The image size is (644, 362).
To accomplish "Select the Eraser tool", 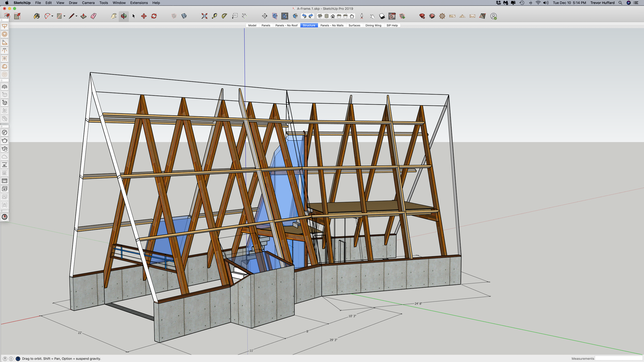I will 94,16.
